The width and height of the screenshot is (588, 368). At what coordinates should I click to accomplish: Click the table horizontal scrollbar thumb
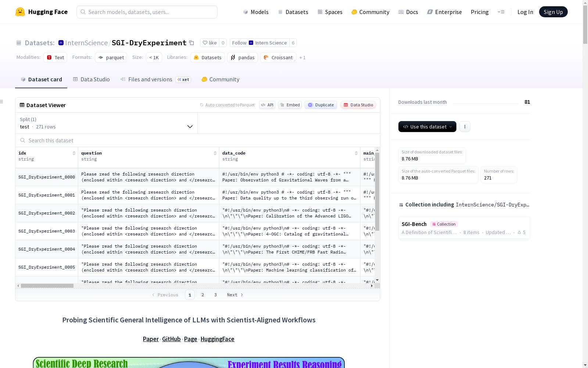click(x=47, y=286)
